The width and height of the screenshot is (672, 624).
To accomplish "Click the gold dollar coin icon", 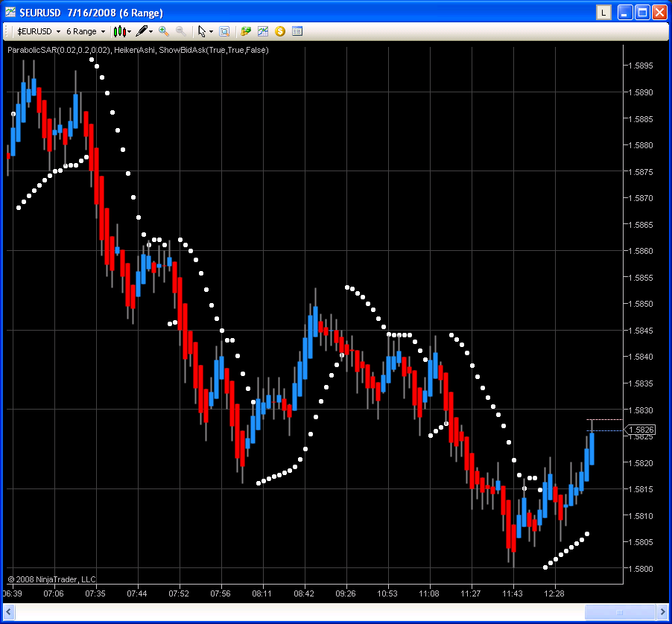I will coord(280,31).
